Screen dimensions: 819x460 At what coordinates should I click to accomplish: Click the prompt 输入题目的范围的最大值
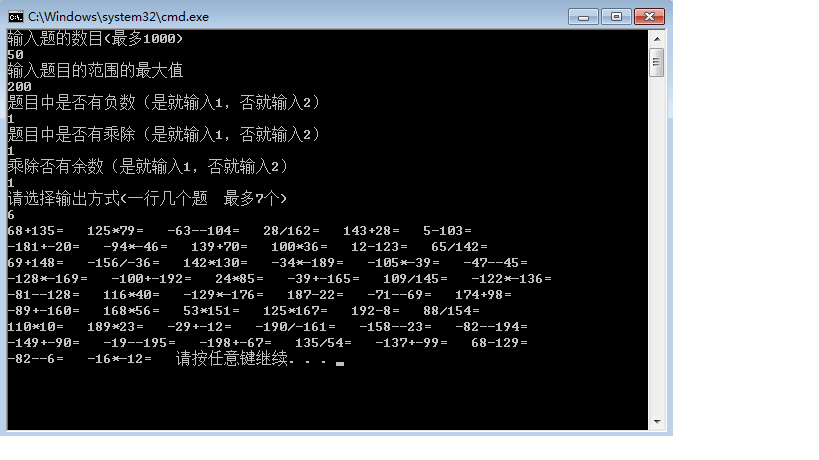coord(95,70)
